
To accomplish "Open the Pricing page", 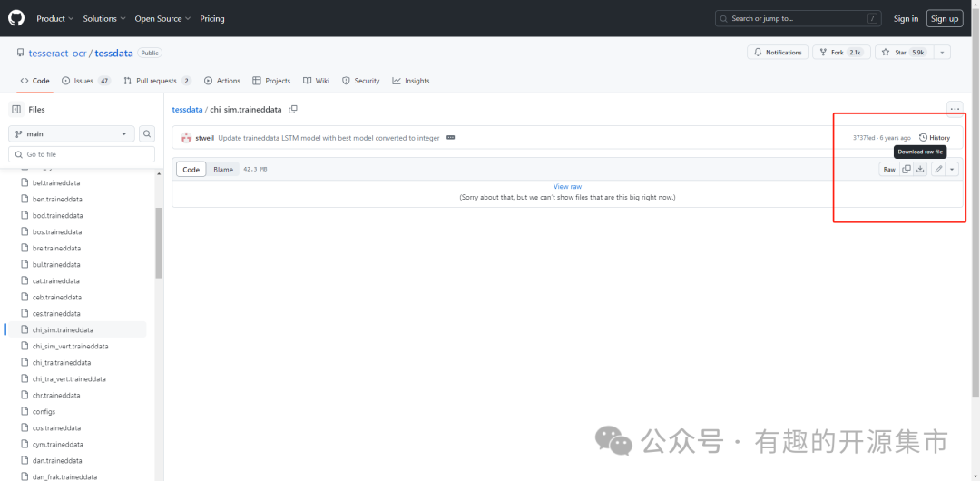I will point(211,19).
